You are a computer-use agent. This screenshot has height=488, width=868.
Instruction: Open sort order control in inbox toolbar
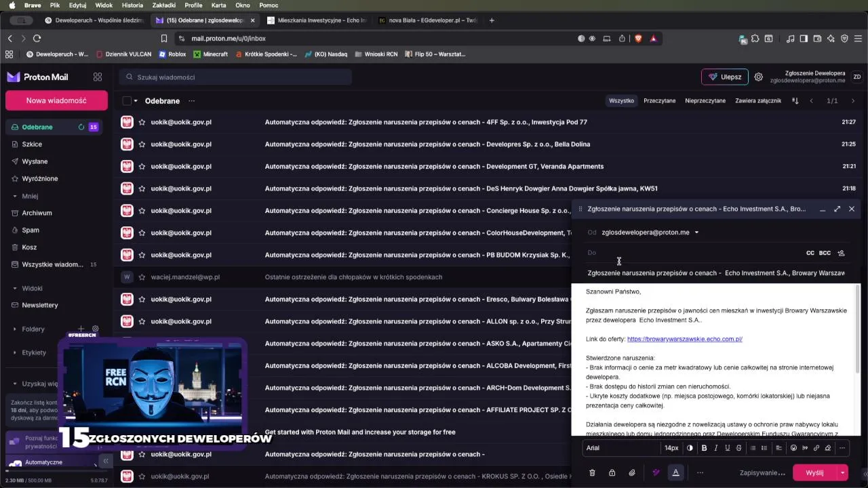click(795, 101)
